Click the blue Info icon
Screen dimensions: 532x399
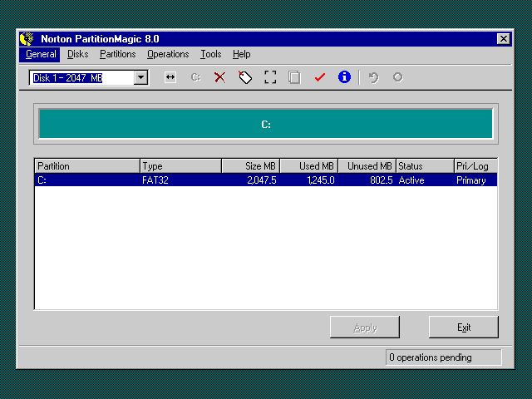pyautogui.click(x=344, y=77)
